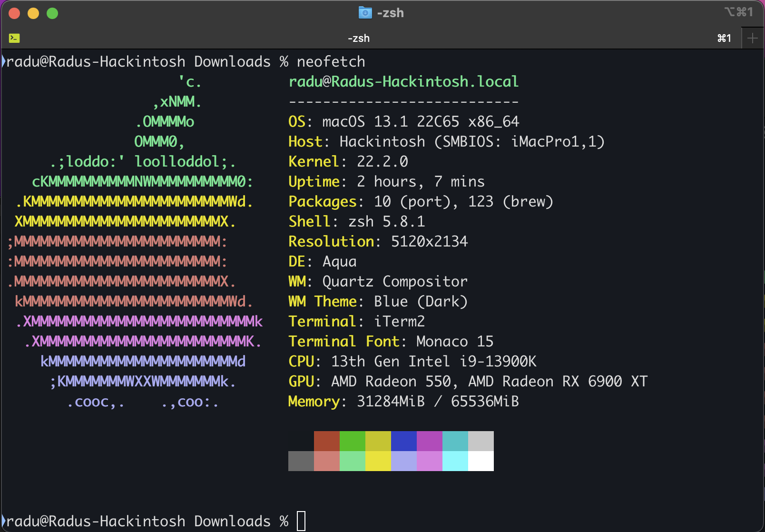Click the teal color block in top row
The width and height of the screenshot is (765, 532).
pyautogui.click(x=455, y=441)
